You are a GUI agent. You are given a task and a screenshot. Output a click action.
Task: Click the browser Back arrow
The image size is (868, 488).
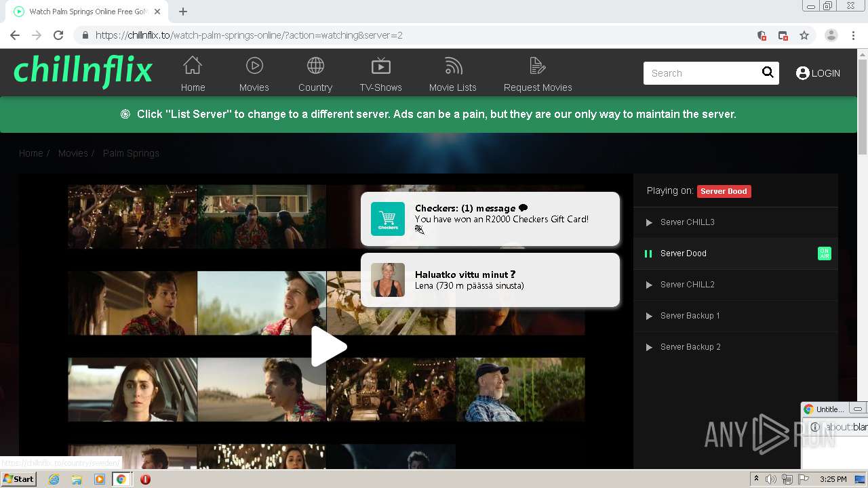15,35
